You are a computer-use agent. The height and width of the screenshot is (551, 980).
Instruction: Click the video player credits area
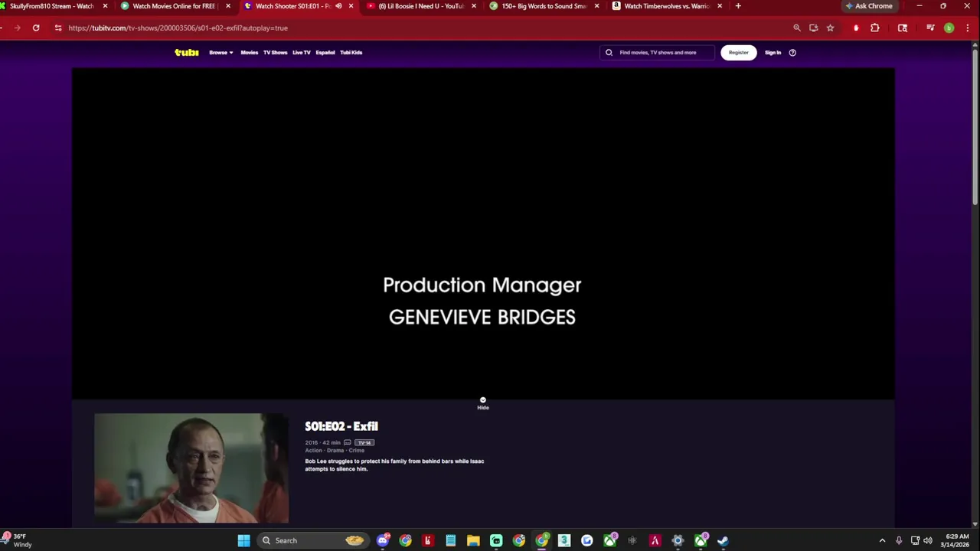click(483, 233)
